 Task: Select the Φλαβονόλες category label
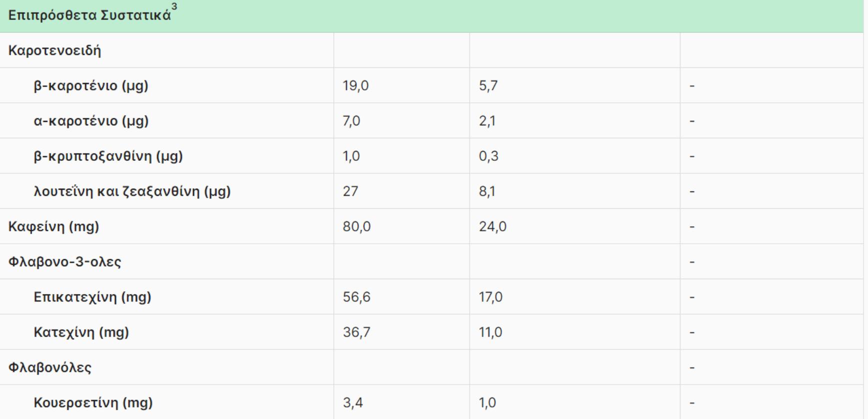[50, 368]
